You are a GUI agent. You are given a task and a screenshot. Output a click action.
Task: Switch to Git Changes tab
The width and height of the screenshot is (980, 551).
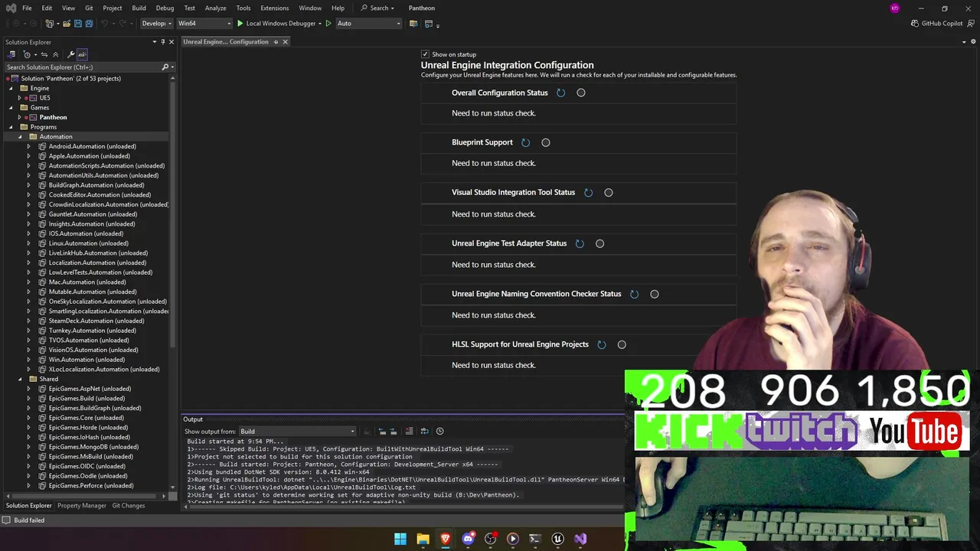click(x=129, y=505)
